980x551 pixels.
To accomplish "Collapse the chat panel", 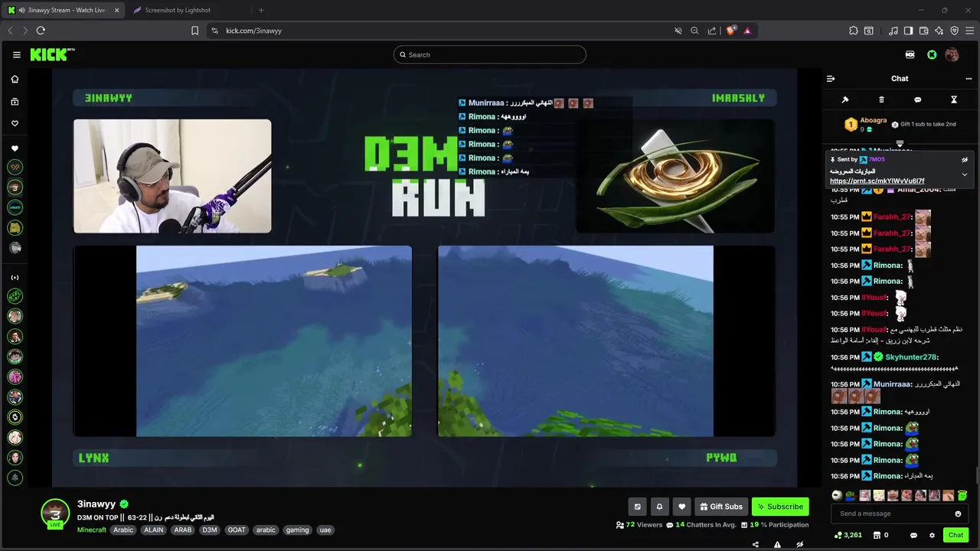I will 831,79.
